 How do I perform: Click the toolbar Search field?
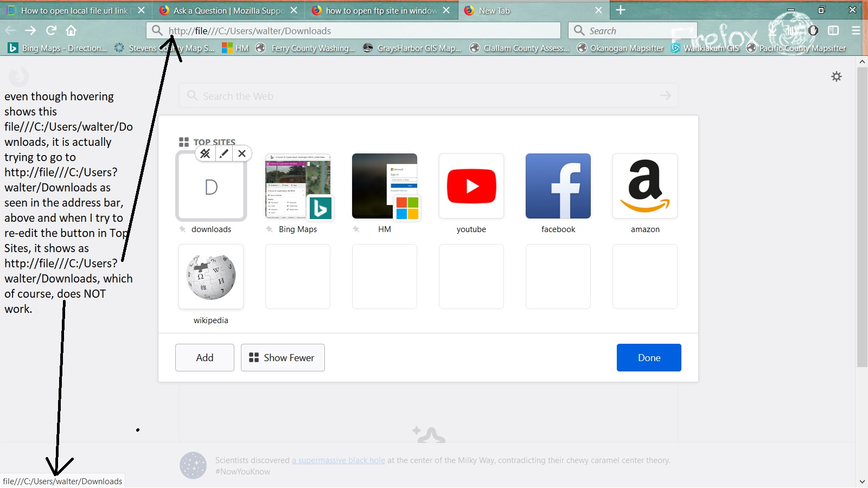633,30
